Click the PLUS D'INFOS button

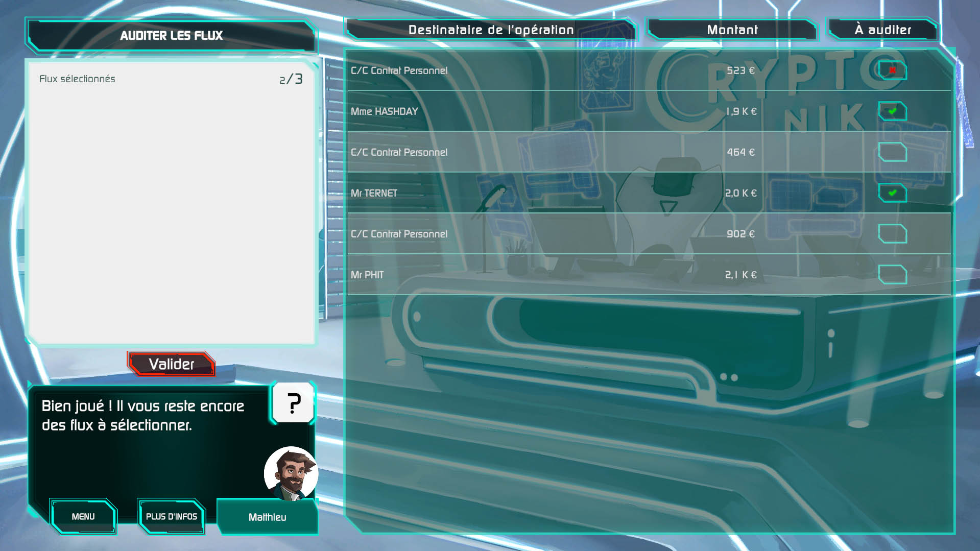172,516
